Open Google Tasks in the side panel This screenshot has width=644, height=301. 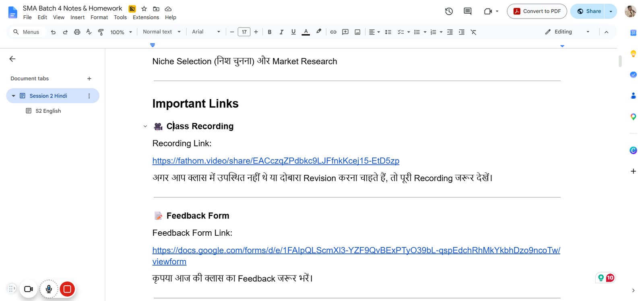pos(633,75)
